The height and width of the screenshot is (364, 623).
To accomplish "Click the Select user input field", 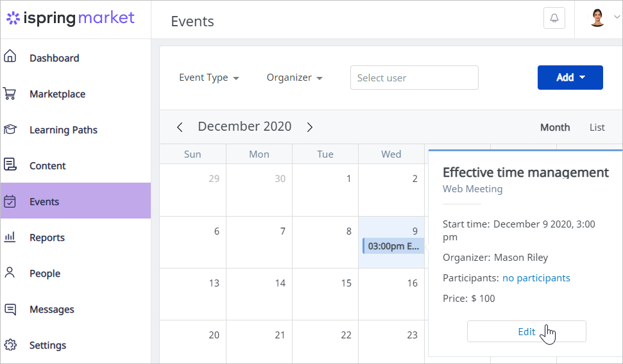I will [414, 78].
